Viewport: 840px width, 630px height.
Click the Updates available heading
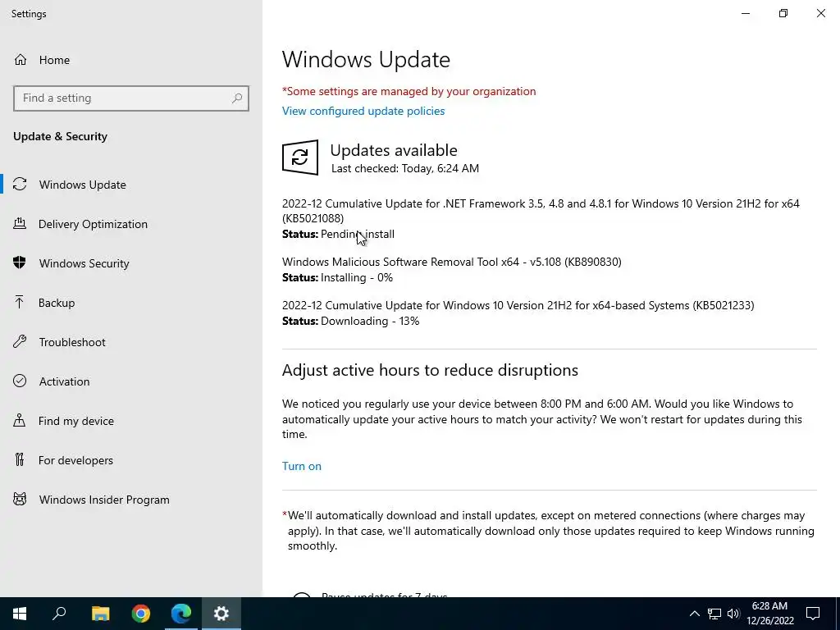(394, 150)
